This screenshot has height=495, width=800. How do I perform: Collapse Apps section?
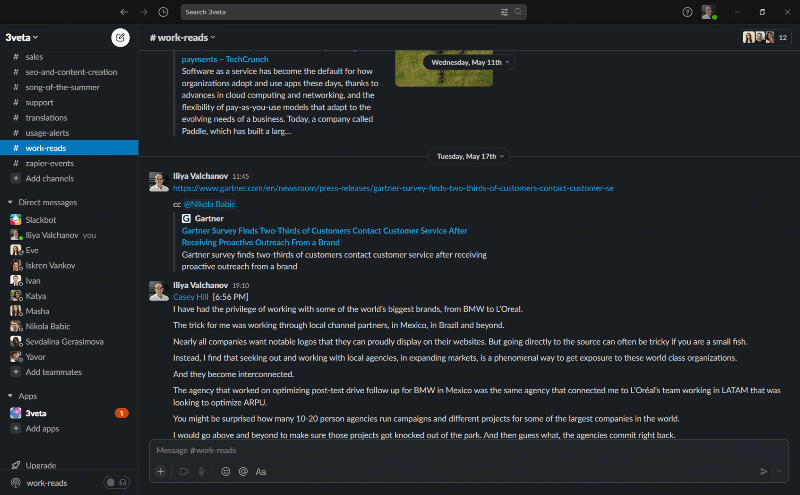tap(10, 396)
